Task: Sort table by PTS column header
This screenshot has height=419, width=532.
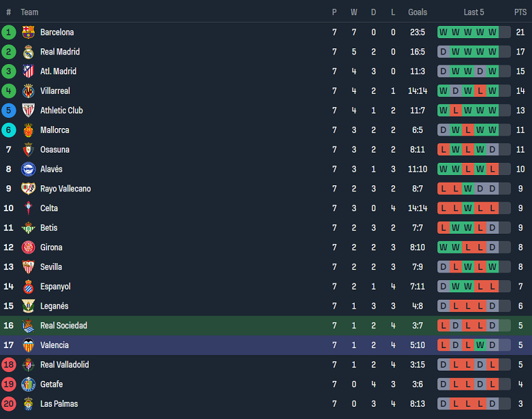Action: pyautogui.click(x=520, y=12)
